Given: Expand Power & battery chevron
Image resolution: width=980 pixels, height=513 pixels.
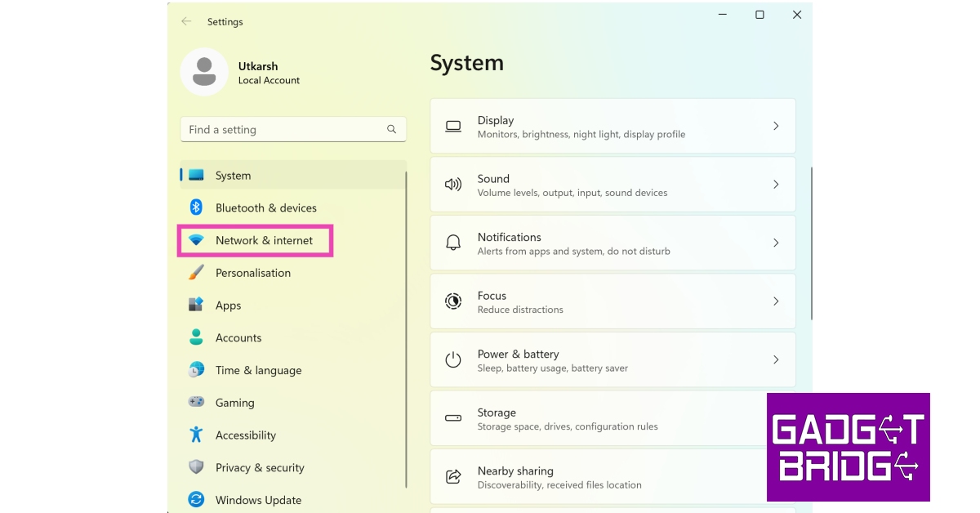Looking at the screenshot, I should pyautogui.click(x=776, y=359).
